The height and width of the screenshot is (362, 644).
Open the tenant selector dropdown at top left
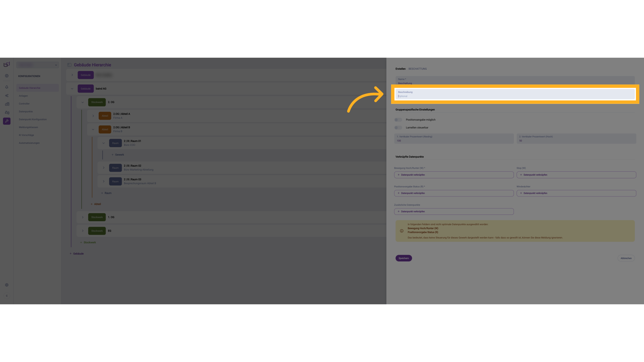point(38,65)
